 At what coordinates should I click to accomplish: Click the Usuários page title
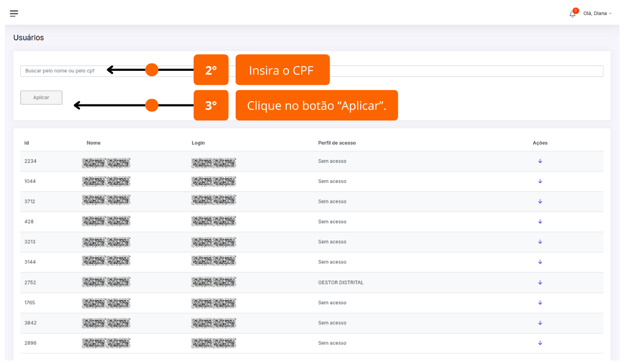point(28,37)
